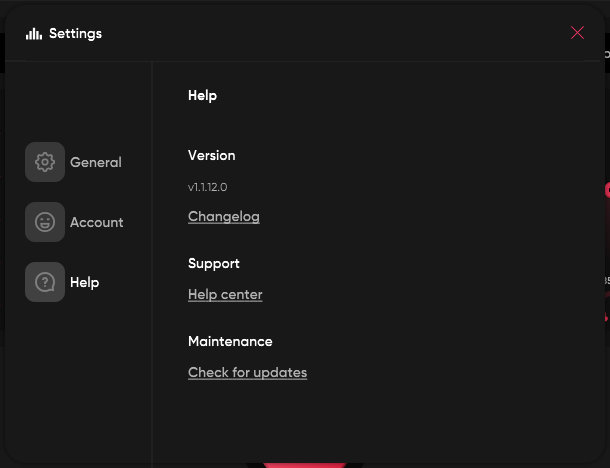
Task: Click the Help question mark bubble icon
Action: click(x=45, y=282)
